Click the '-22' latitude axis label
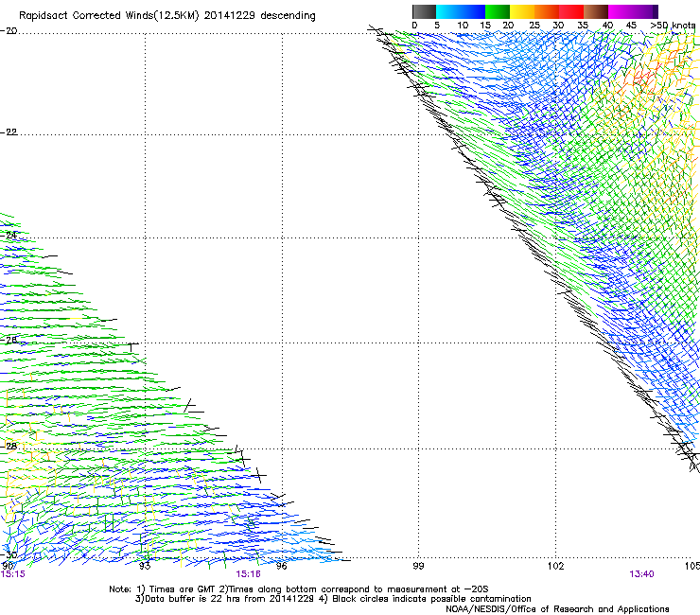Screen dimensions: 700x615 pos(9,132)
